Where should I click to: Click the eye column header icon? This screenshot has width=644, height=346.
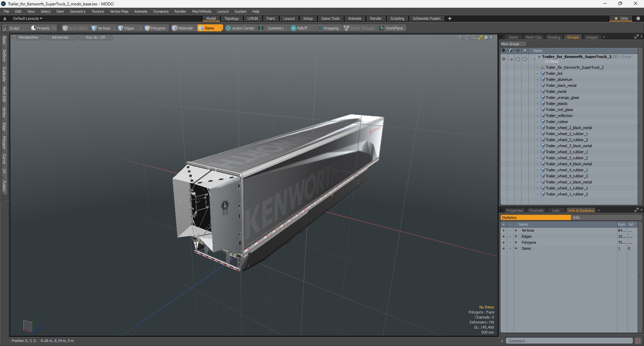503,51
